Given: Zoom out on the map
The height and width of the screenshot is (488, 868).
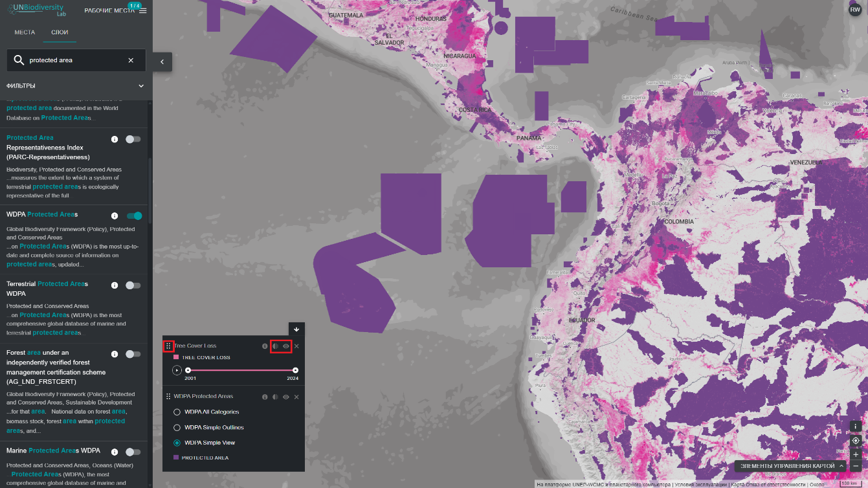Looking at the screenshot, I should coord(856,466).
